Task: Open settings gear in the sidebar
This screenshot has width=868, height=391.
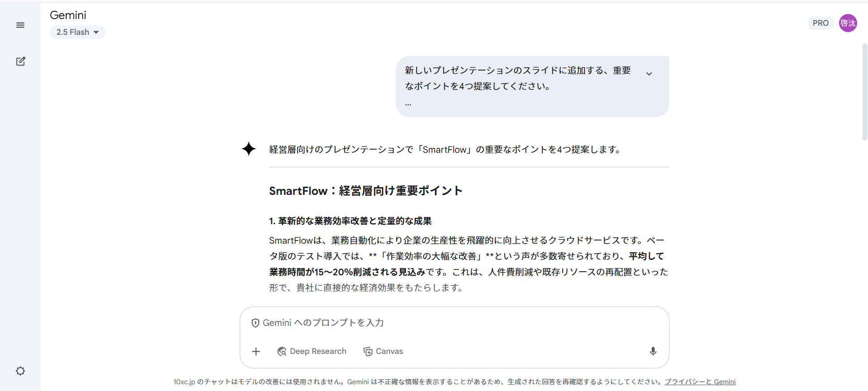Action: coord(20,371)
